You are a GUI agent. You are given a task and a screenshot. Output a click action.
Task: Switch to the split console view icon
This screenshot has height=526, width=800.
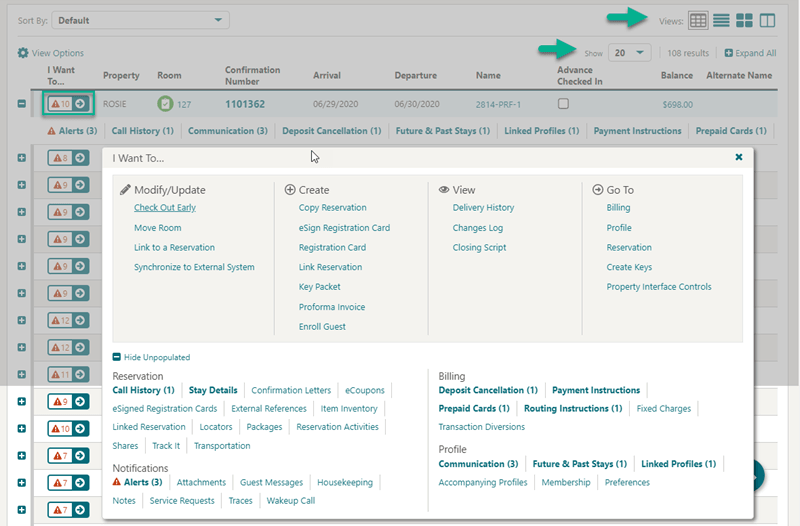pyautogui.click(x=767, y=20)
